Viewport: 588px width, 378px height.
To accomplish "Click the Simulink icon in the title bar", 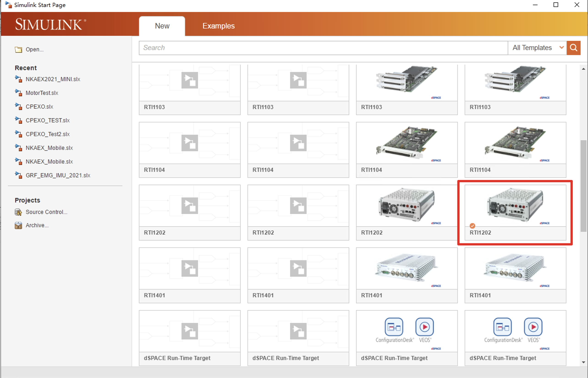I will tap(8, 5).
